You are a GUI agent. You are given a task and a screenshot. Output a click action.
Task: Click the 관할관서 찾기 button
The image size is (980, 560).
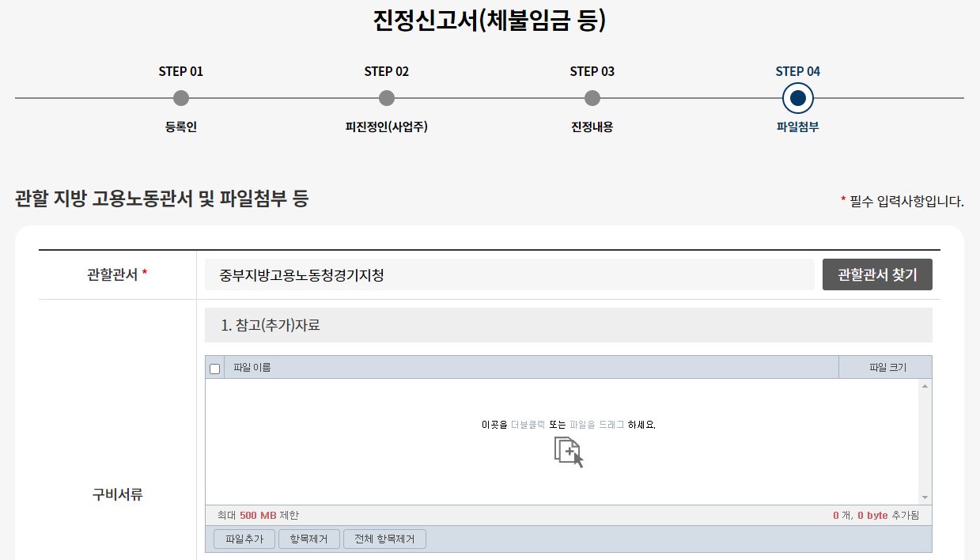[877, 274]
